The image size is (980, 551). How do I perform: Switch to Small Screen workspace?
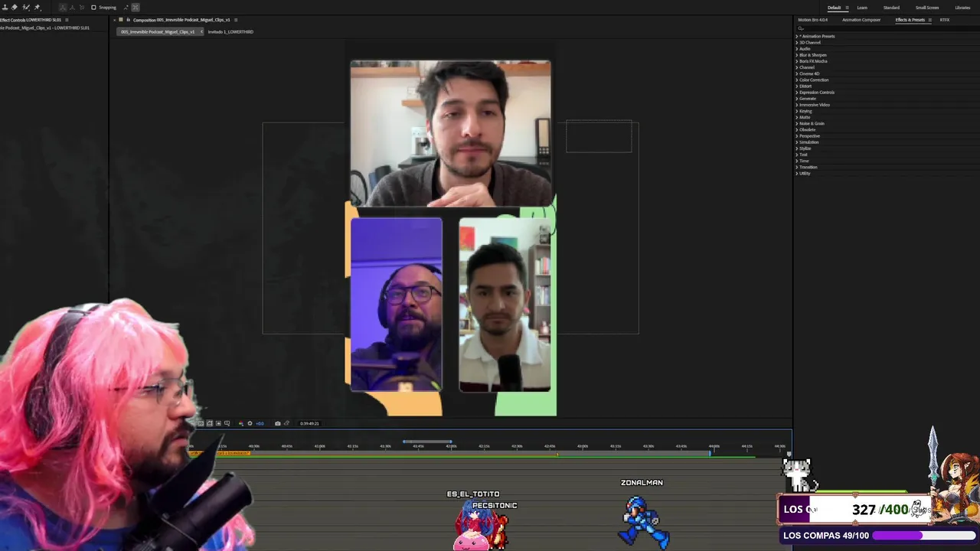927,8
